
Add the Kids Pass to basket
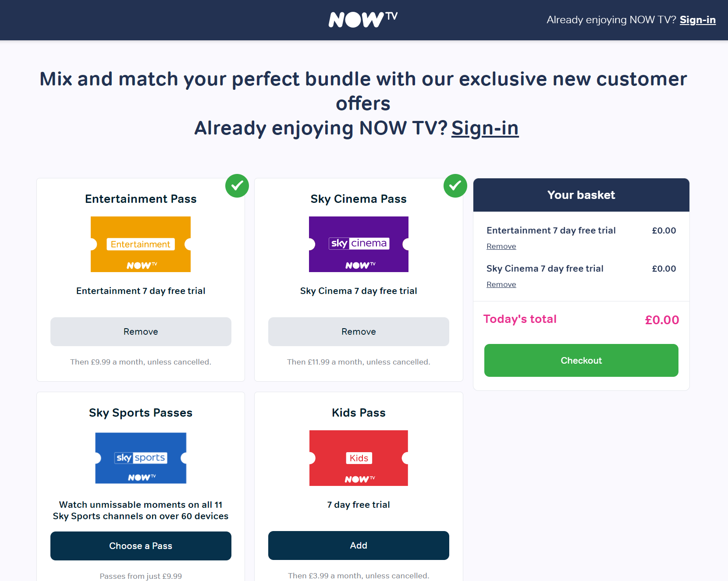point(359,546)
